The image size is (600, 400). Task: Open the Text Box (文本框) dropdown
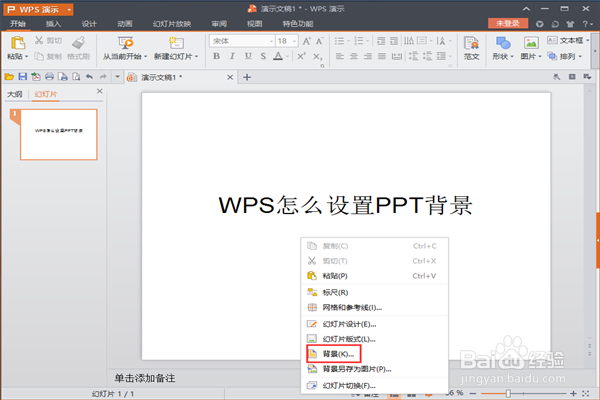568,40
